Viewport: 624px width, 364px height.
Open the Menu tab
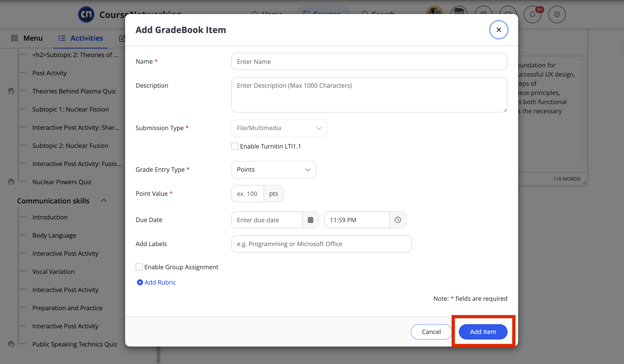click(27, 38)
